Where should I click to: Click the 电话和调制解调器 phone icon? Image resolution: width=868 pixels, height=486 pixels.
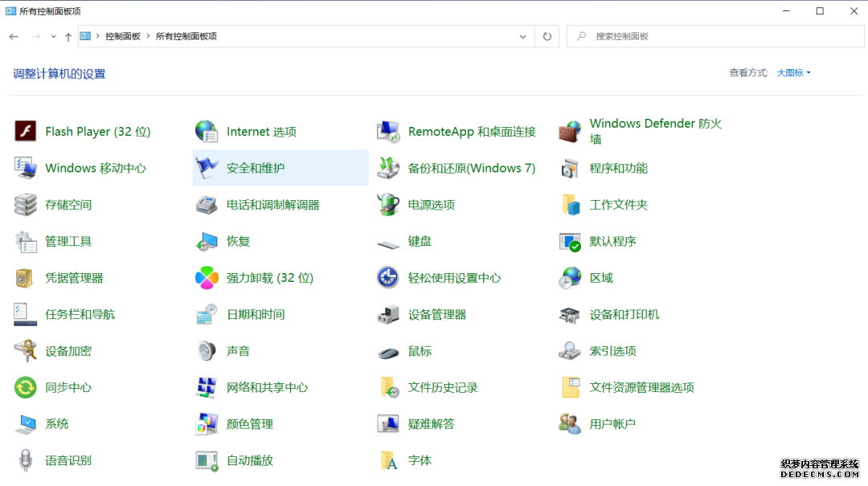[207, 204]
